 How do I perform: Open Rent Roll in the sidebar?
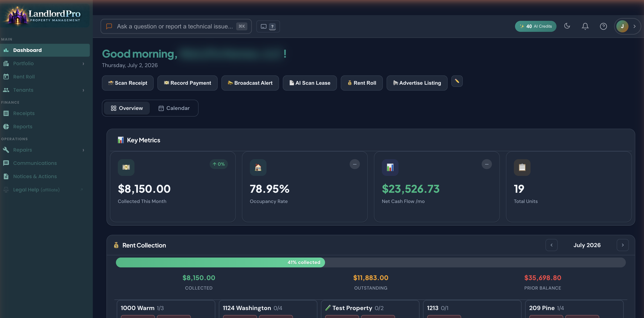click(x=45, y=77)
